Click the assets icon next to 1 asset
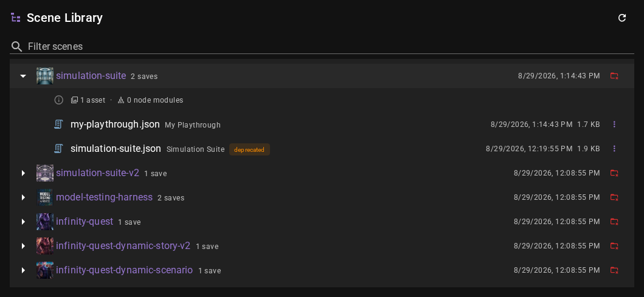Viewport: 644px width, 297px height. [74, 100]
